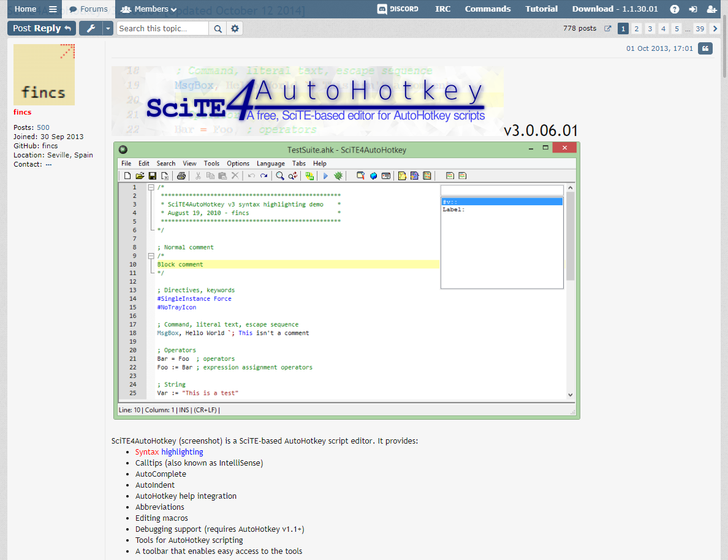Click the Cut scissors icon in SciTE toolbar
The image size is (728, 560).
click(x=198, y=175)
